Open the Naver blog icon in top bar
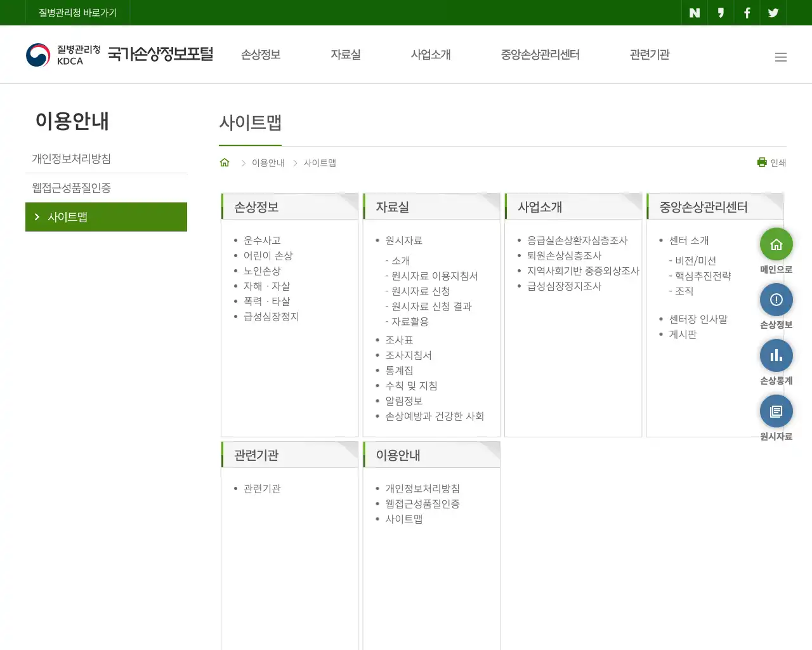Screen dimensions: 812x650 695,13
